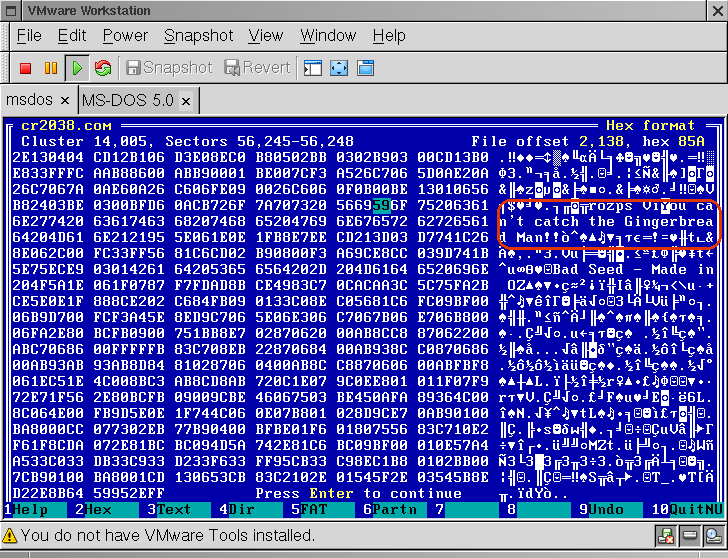Viewport: 728px width, 558px height.
Task: Click the last blue window toolbar icon
Action: coord(365,68)
